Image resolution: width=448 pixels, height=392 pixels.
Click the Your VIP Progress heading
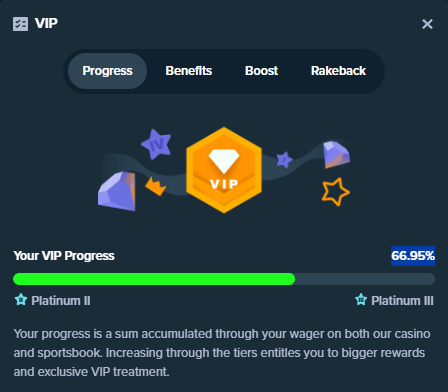[64, 256]
